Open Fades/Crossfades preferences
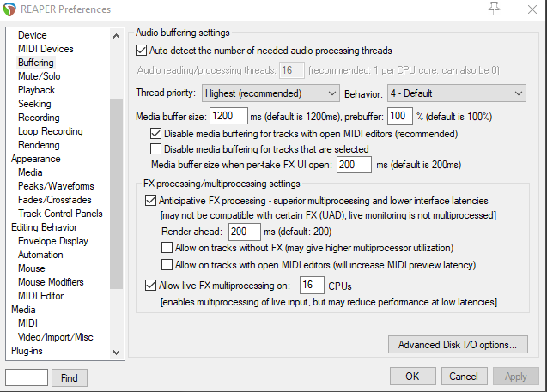Viewport: 547px width, 392px height. click(x=55, y=200)
